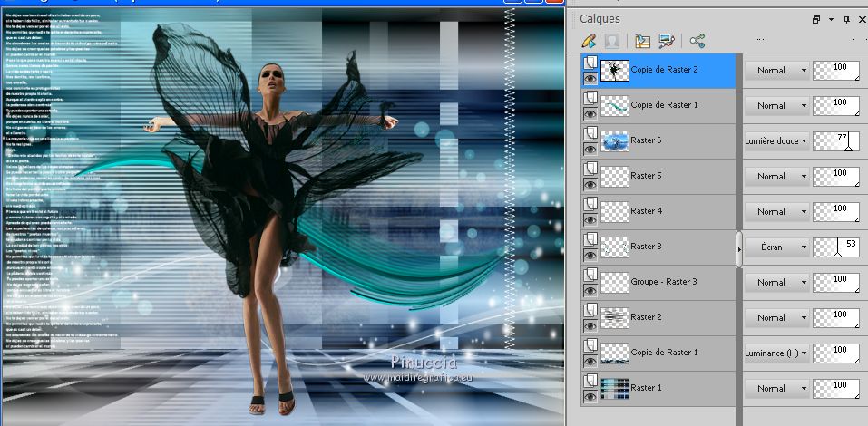Open the Calques panel options menu arrow
The height and width of the screenshot is (426, 868).
(832, 19)
